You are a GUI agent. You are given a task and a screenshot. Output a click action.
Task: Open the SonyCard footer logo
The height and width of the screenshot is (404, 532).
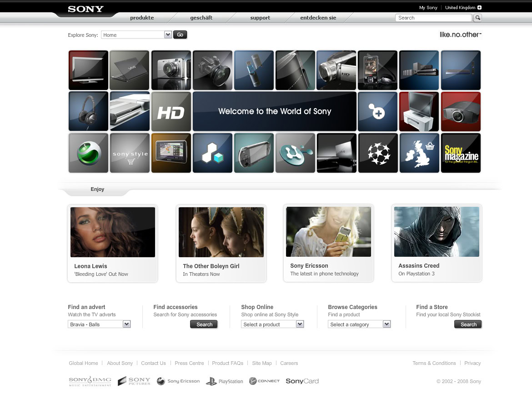tap(302, 381)
